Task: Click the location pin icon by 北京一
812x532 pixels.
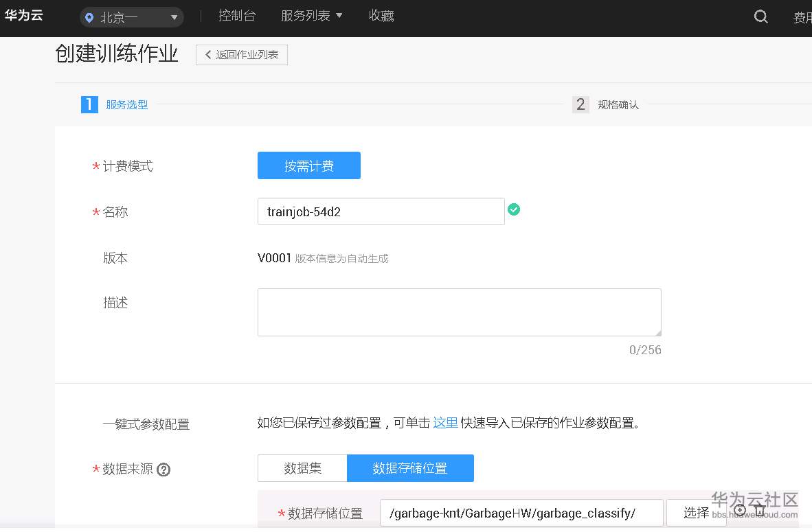Action: coord(89,18)
